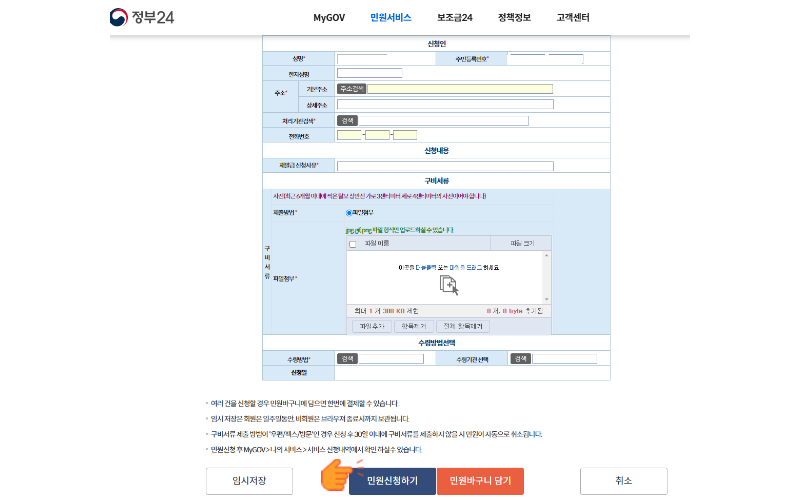The image size is (800, 500).
Task: Click the first 전화번호 box
Action: (349, 135)
